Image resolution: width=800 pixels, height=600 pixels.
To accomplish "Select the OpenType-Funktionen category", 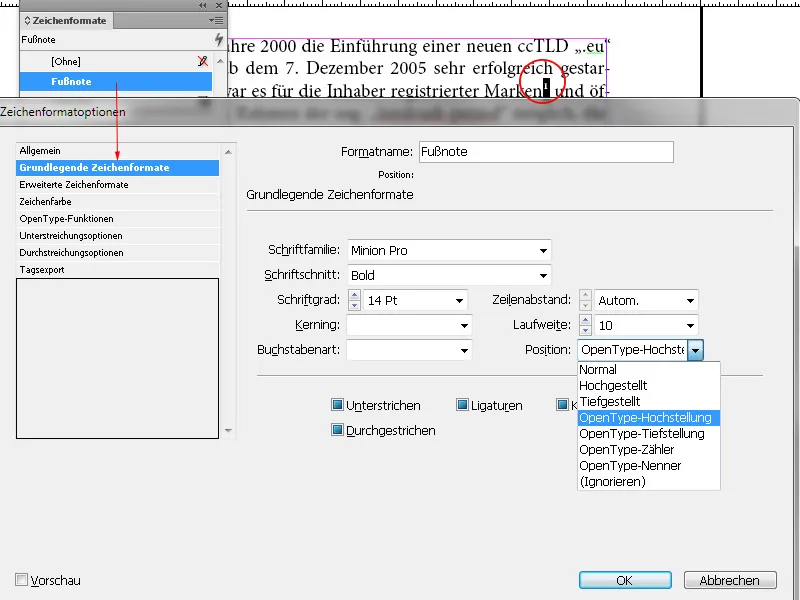I will (x=117, y=218).
